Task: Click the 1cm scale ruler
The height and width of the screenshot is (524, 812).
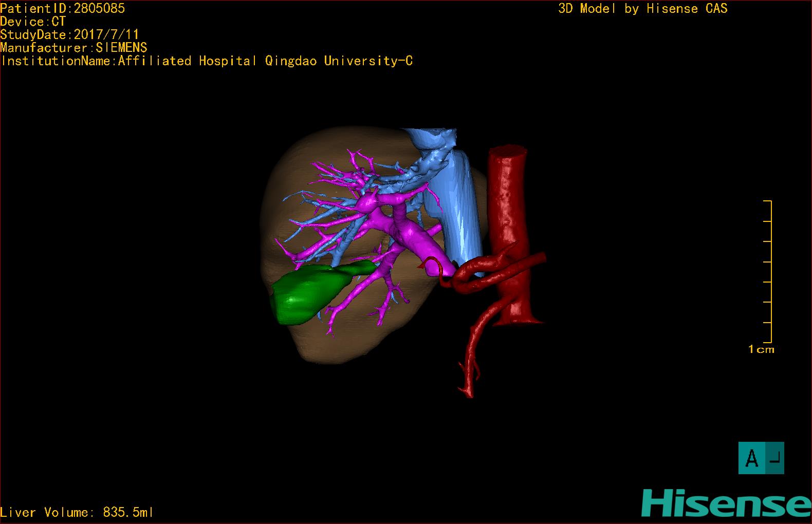Action: 768,271
